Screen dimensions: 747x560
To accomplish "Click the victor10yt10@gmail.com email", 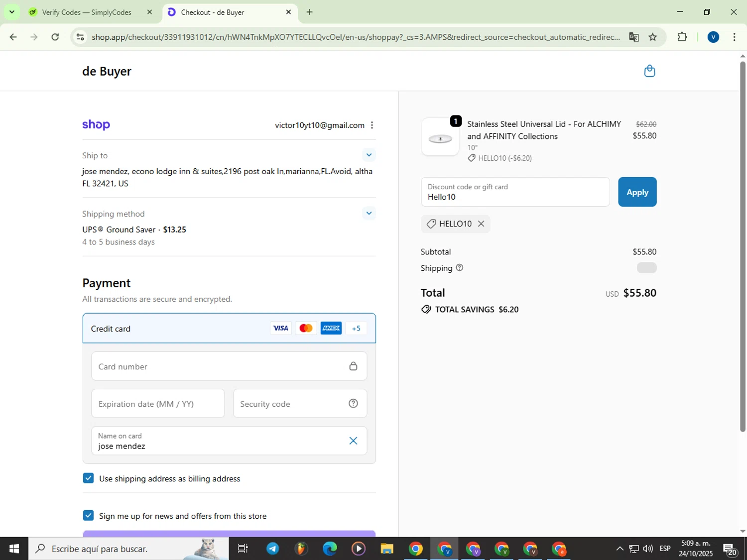I will tap(320, 125).
